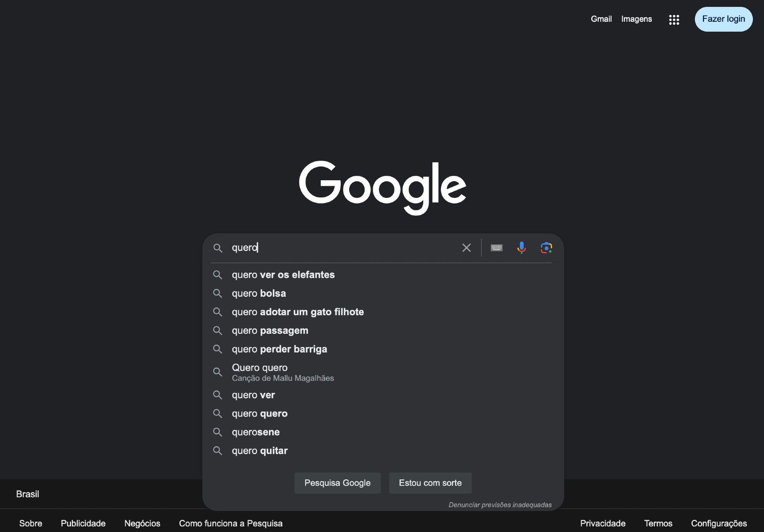Open the on-screen keyboard icon

497,248
